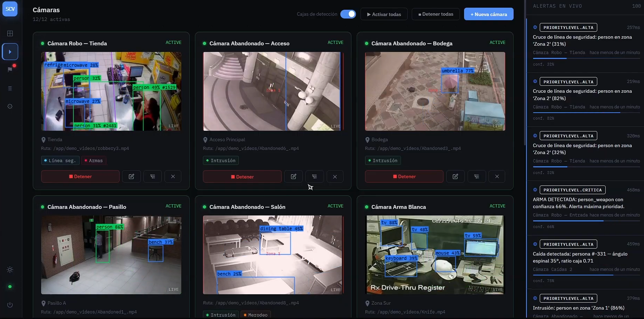Stop the Cámara Robo — Tienda feed
The height and width of the screenshot is (319, 644).
(80, 176)
